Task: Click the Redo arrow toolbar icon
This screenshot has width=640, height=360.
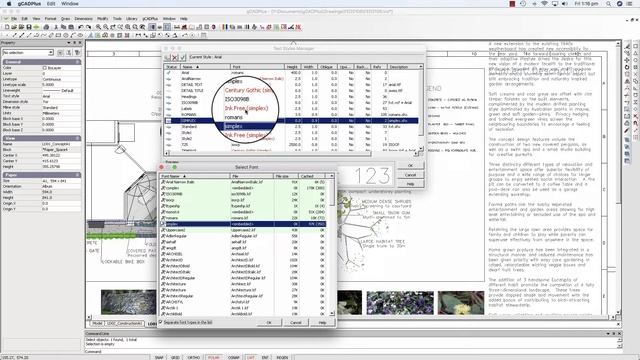Action: coord(88,27)
